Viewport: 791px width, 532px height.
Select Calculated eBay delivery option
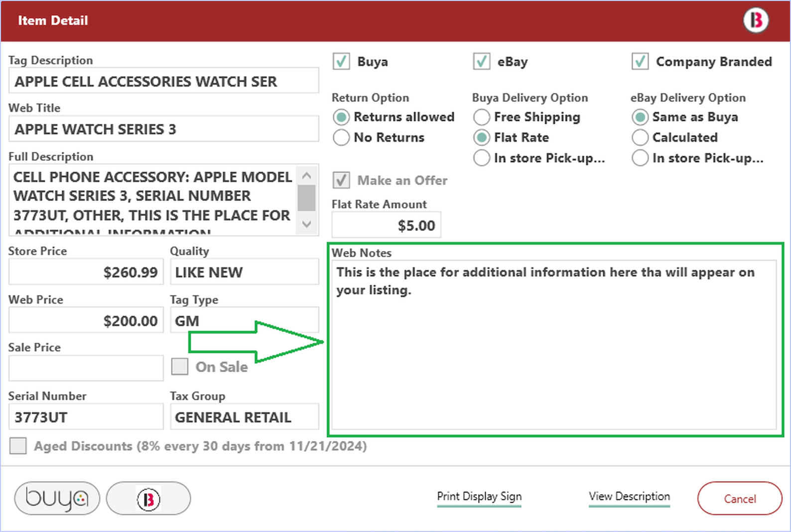(x=640, y=138)
